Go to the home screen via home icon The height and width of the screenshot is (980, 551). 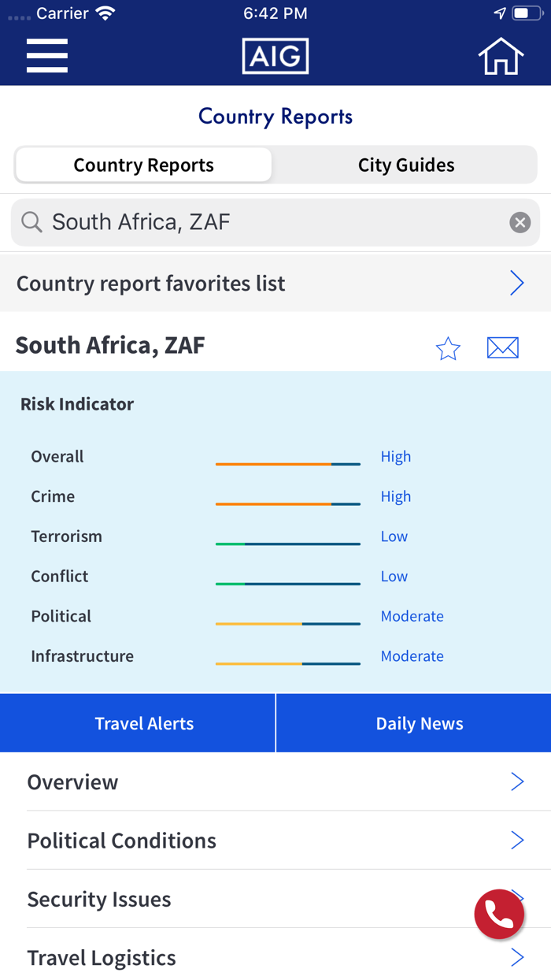(x=501, y=55)
